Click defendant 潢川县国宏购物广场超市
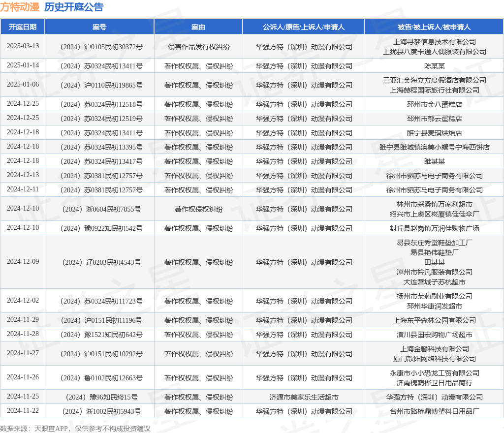The image size is (504, 433). pyautogui.click(x=435, y=335)
